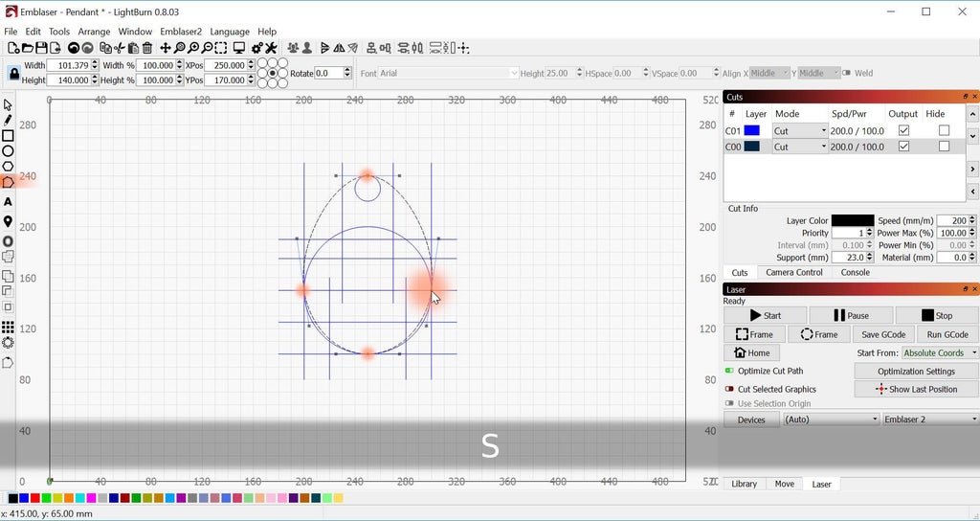Switch to the Camera Control tab

click(793, 272)
